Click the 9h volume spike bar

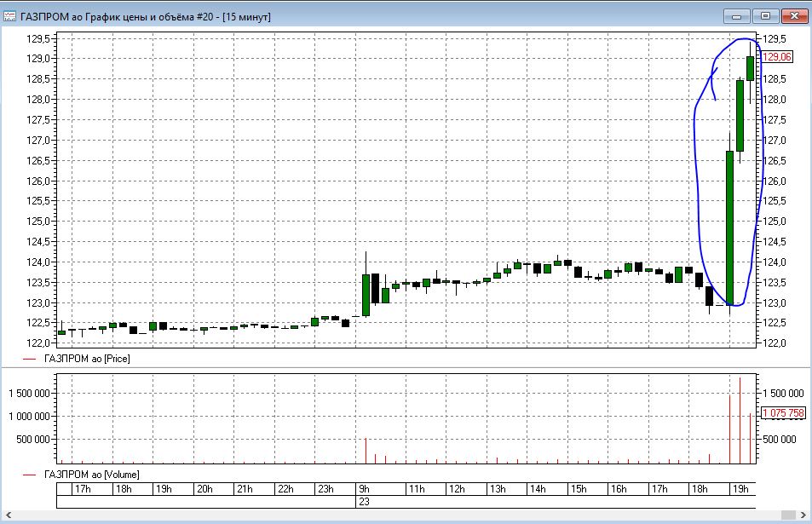366,452
